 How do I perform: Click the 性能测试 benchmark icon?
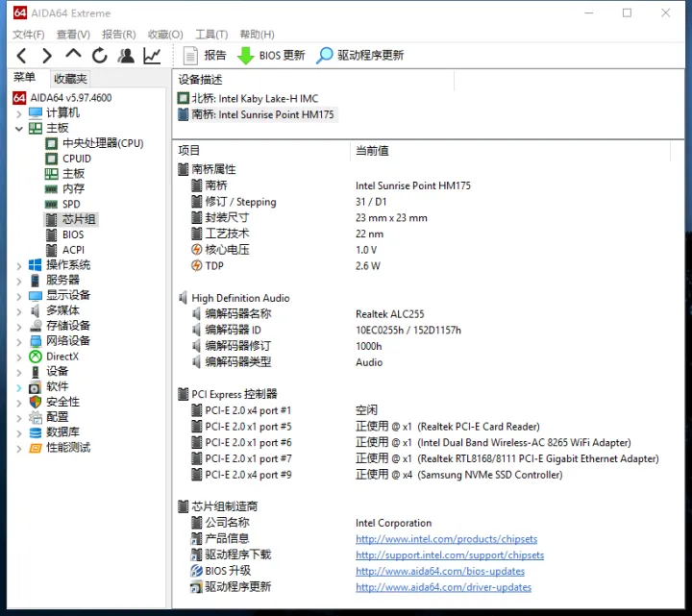36,448
